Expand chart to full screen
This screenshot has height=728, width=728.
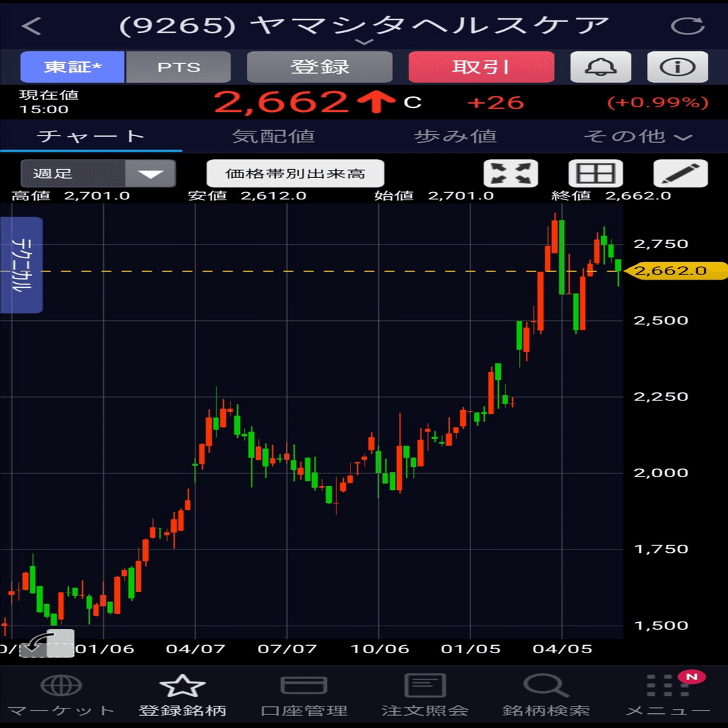tap(511, 174)
